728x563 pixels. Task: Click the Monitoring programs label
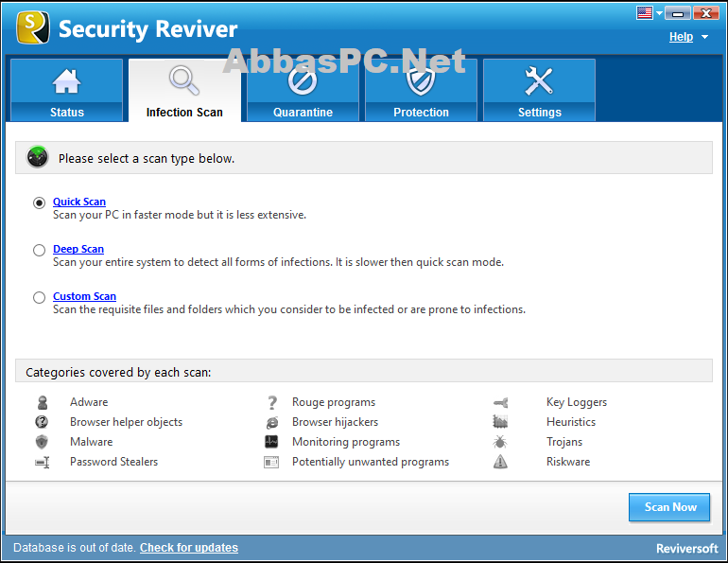tap(346, 442)
